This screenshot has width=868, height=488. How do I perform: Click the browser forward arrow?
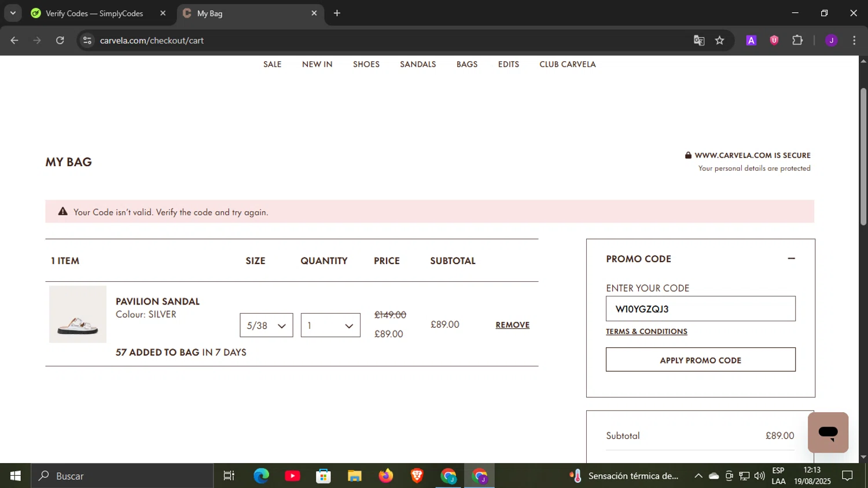click(x=37, y=41)
